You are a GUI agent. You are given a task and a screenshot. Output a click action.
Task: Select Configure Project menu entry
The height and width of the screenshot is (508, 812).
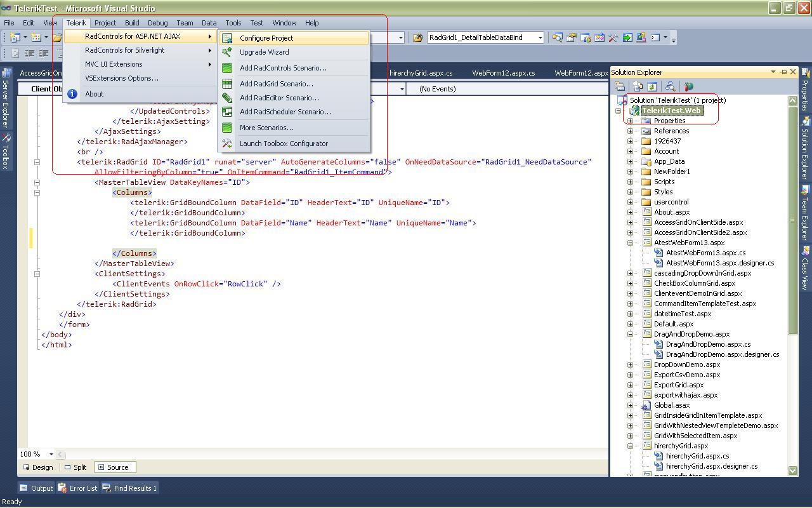click(266, 38)
